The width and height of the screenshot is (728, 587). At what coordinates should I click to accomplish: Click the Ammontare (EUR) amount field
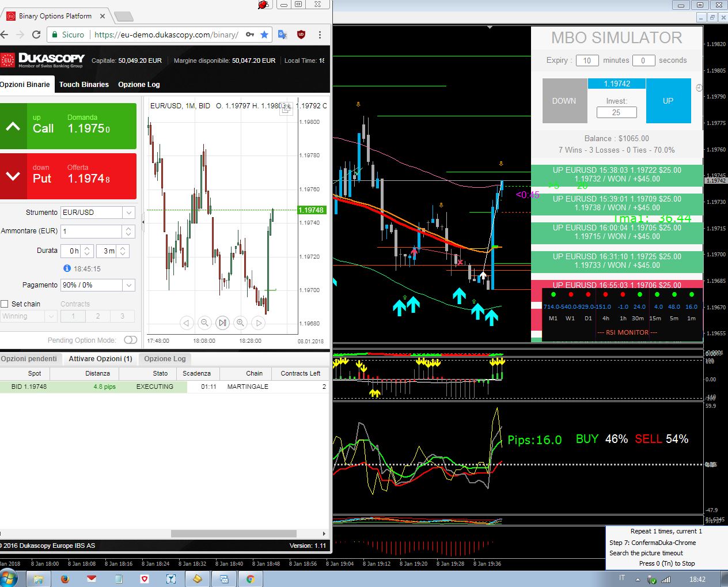click(92, 231)
